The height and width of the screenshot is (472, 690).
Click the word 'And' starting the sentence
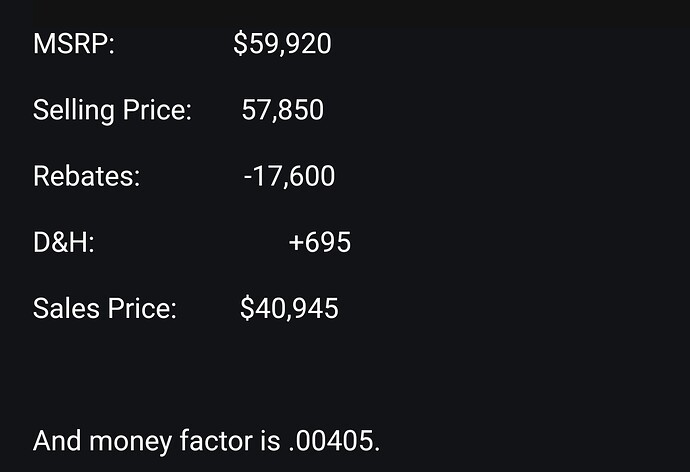tap(57, 441)
